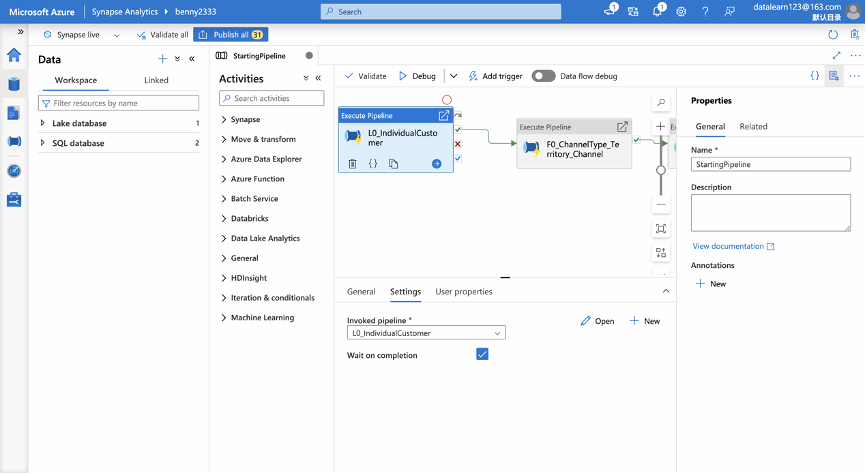
Task: Uncheck Wait on completion checkbox
Action: (482, 354)
